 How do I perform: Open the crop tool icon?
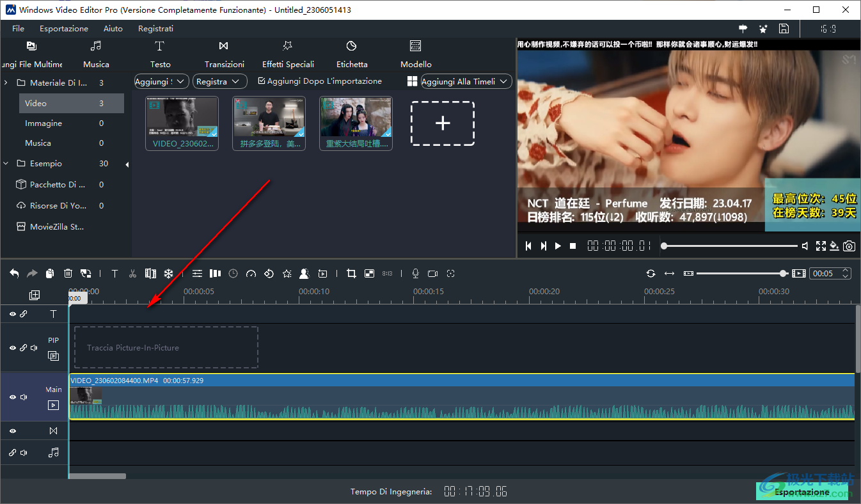(351, 273)
